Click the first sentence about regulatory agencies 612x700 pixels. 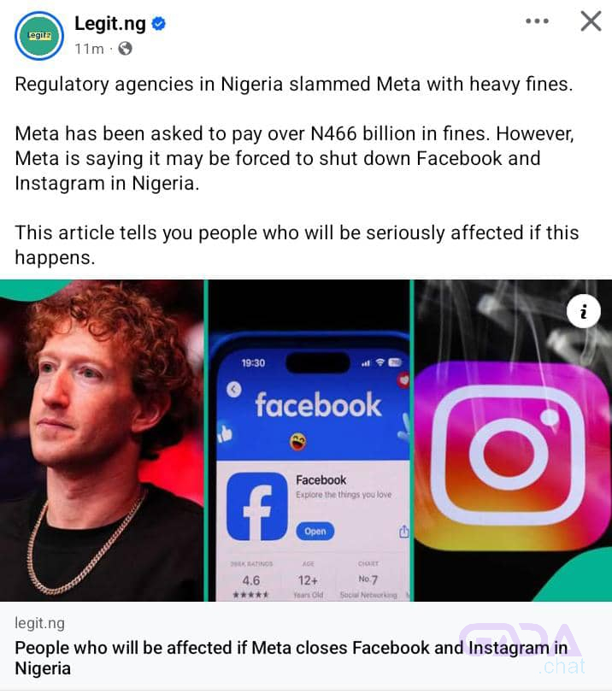click(294, 85)
